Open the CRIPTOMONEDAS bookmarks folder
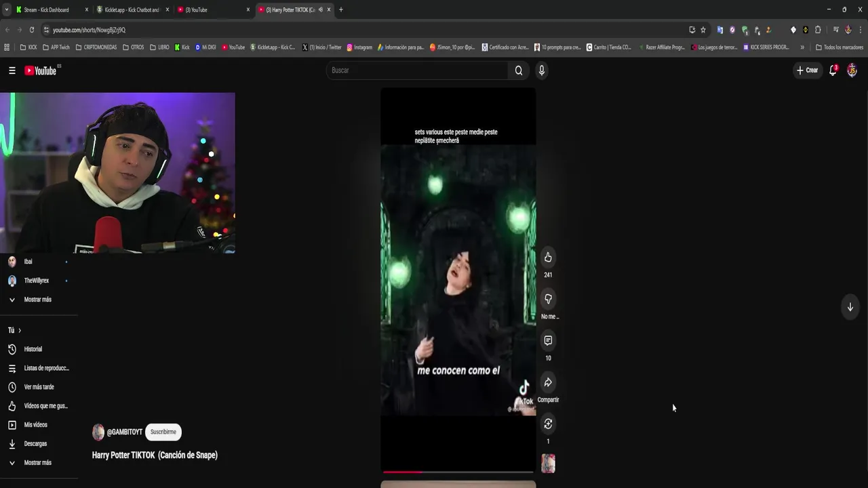 [96, 47]
